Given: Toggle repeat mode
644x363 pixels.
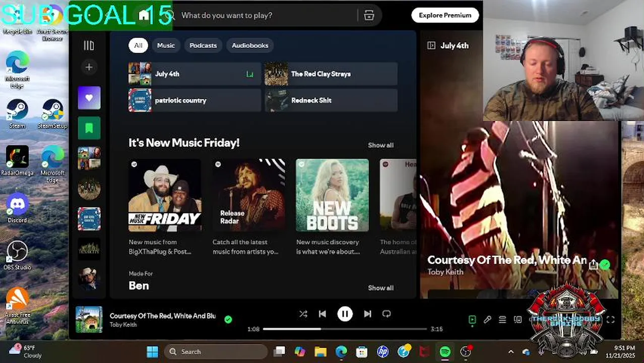Looking at the screenshot, I should (x=387, y=314).
